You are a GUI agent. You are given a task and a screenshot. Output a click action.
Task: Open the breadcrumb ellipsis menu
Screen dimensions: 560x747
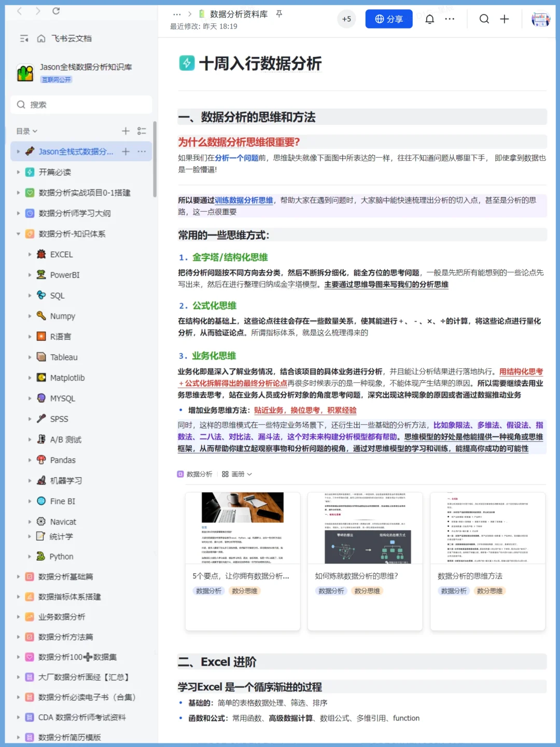point(177,14)
